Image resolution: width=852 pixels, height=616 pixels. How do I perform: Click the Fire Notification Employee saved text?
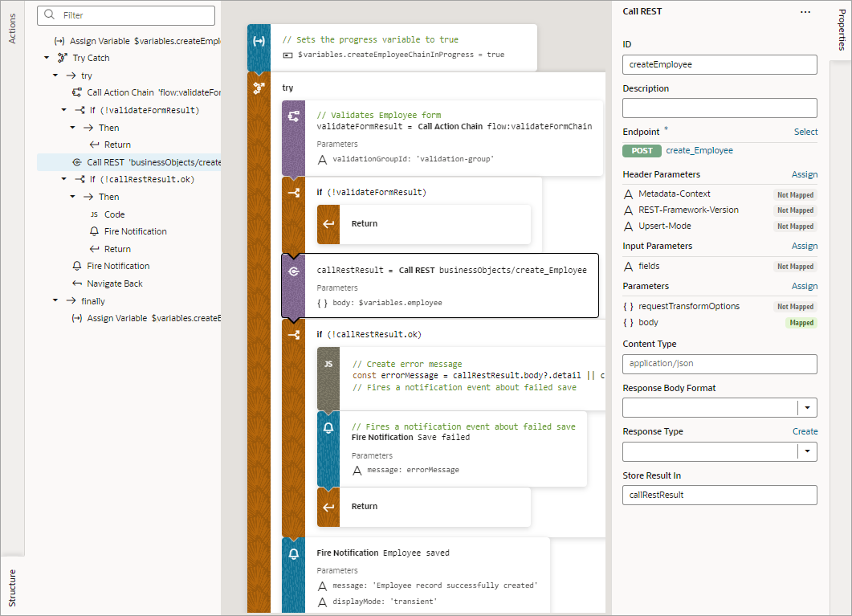(383, 553)
